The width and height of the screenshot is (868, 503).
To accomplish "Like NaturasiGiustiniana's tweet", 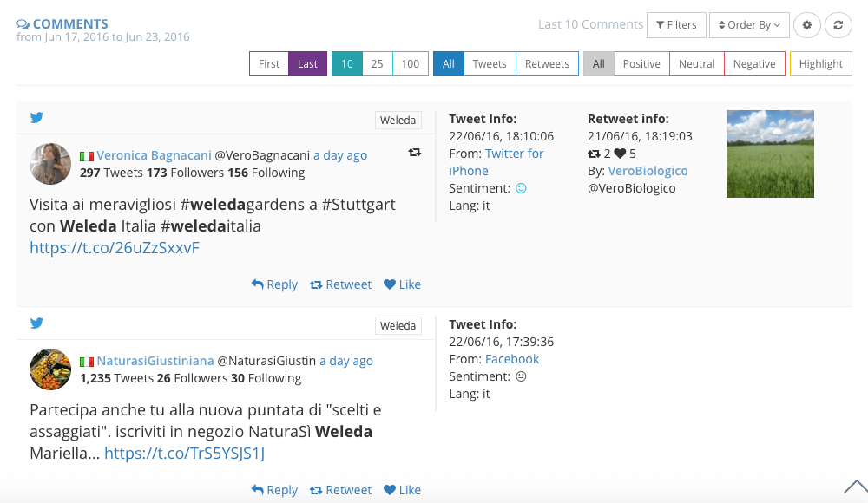I will coord(403,490).
